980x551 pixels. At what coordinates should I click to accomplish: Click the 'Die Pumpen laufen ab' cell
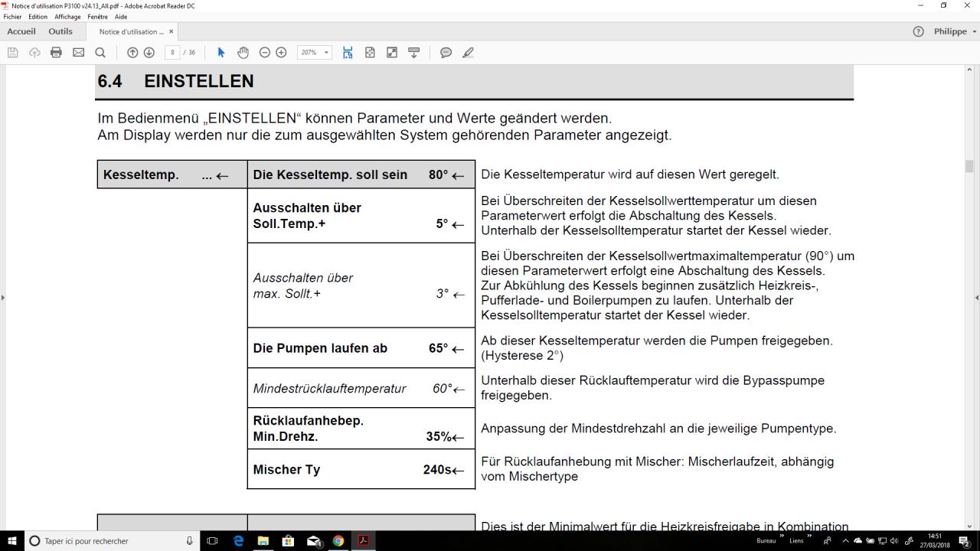(361, 348)
